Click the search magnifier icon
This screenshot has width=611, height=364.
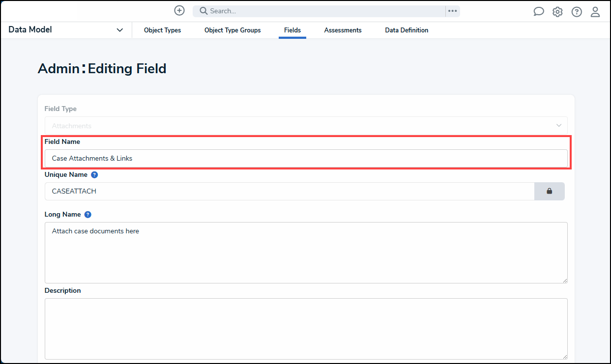[x=203, y=11]
